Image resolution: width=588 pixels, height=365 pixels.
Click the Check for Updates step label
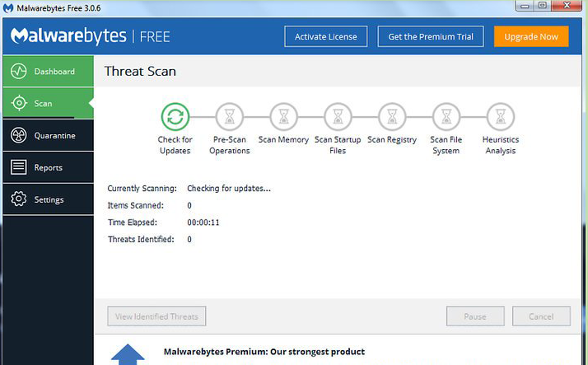(175, 145)
